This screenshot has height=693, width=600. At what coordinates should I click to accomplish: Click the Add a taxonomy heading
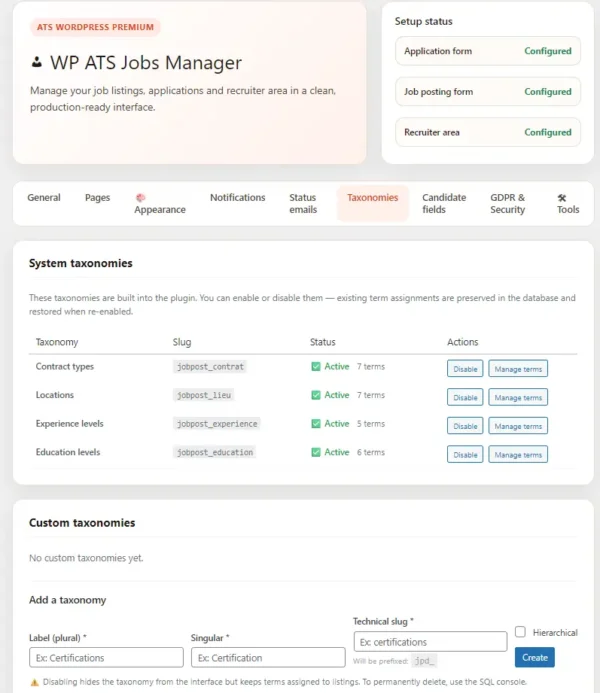click(68, 600)
